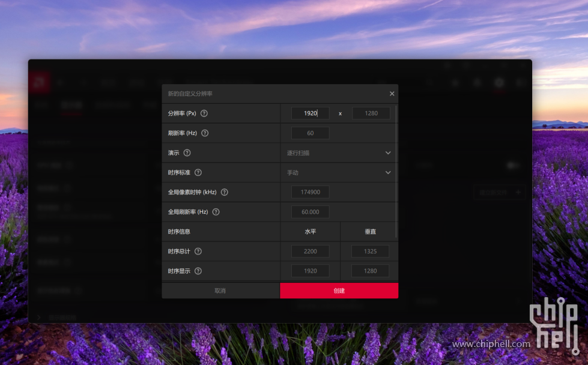Click the pixel clock field showing 174900
588x365 pixels.
[310, 192]
